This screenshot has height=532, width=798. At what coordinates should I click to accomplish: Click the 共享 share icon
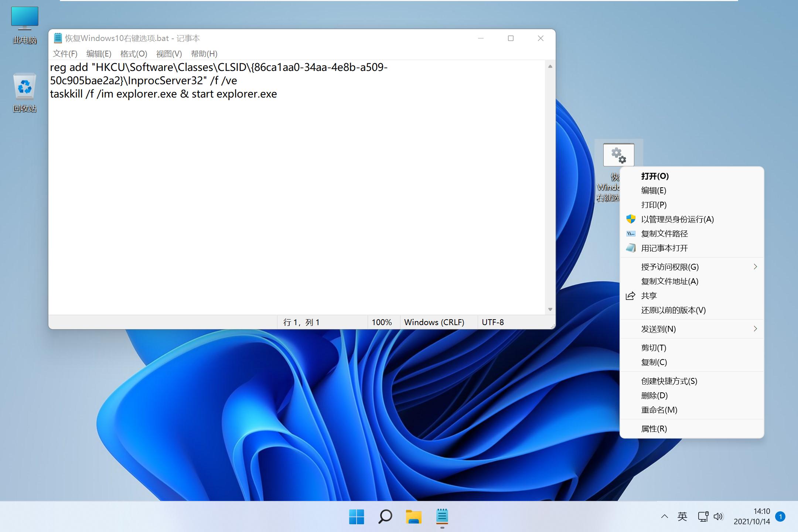tap(631, 295)
